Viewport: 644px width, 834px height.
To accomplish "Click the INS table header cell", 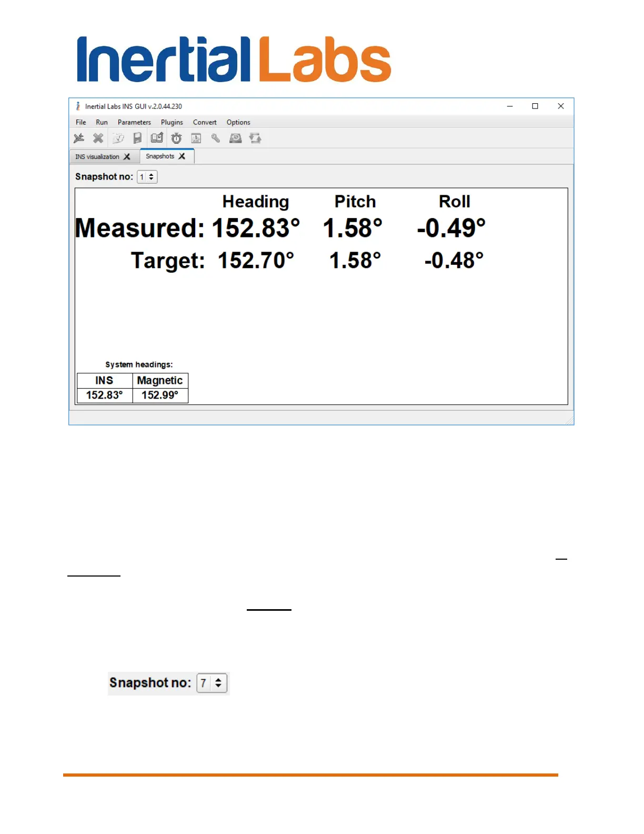I will click(105, 381).
